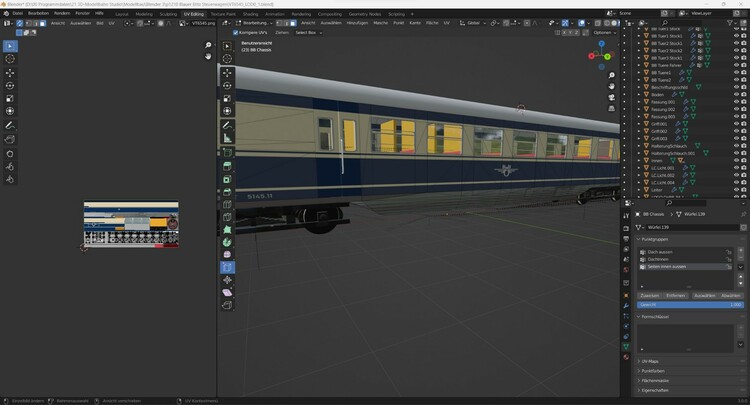Open the Optionen dropdown in viewport

[x=603, y=32]
